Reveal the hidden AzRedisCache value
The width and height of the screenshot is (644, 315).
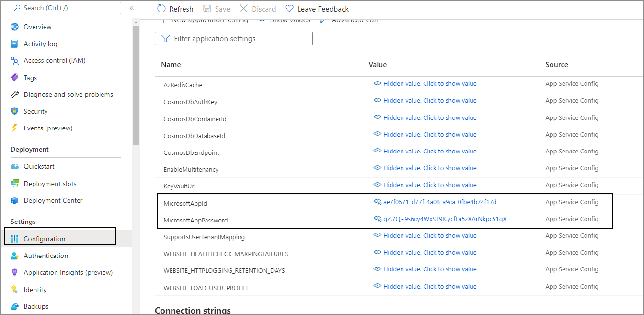[x=429, y=83]
